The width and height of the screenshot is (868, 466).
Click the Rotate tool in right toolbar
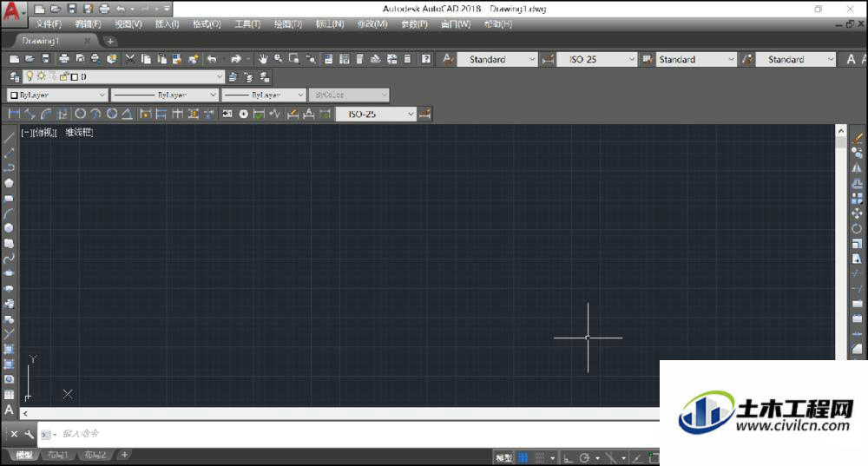[857, 228]
